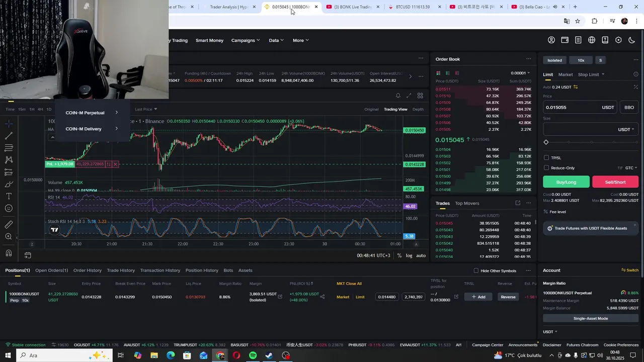Click the globe language icon
This screenshot has width=644, height=362.
pyautogui.click(x=592, y=40)
